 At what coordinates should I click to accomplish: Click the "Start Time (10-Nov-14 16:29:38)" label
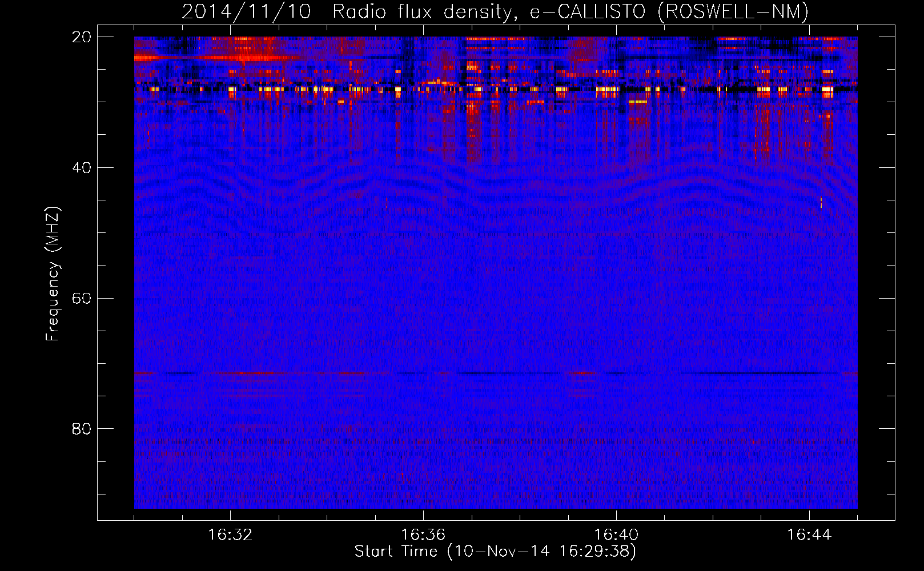tap(495, 552)
